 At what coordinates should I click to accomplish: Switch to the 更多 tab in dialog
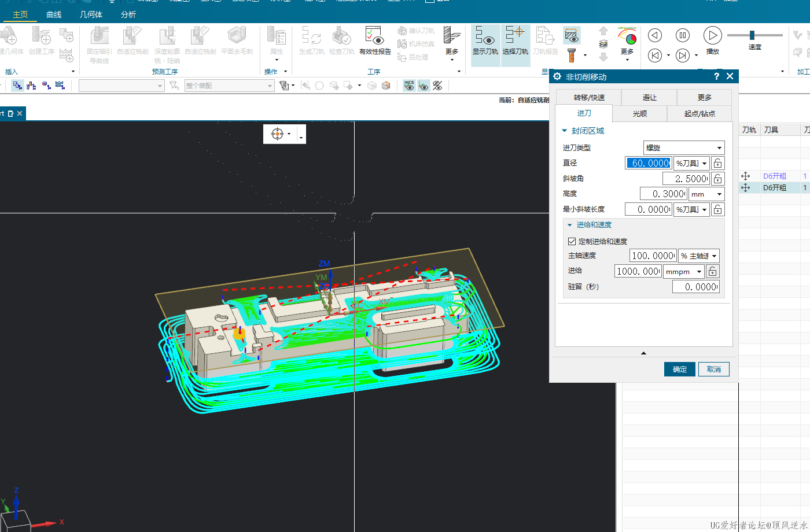pos(704,97)
